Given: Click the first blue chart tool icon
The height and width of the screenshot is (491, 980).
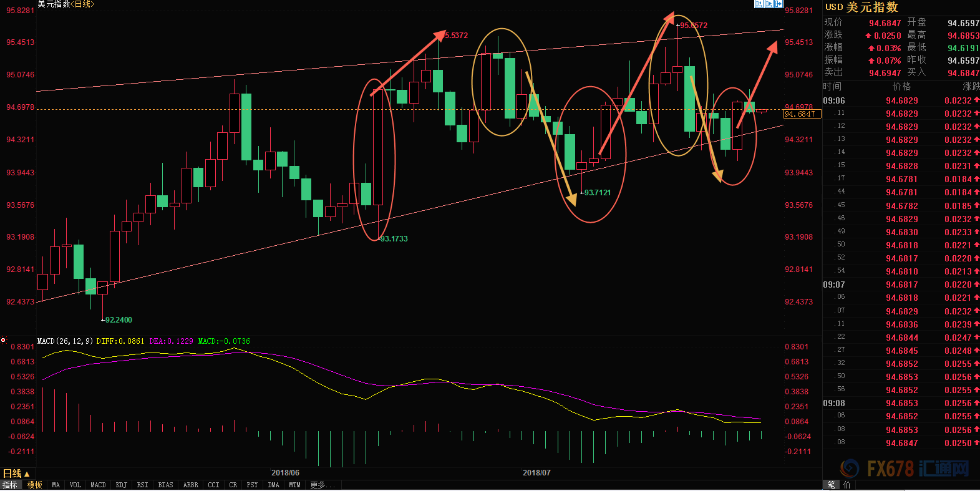Looking at the screenshot, I should 759,4.
